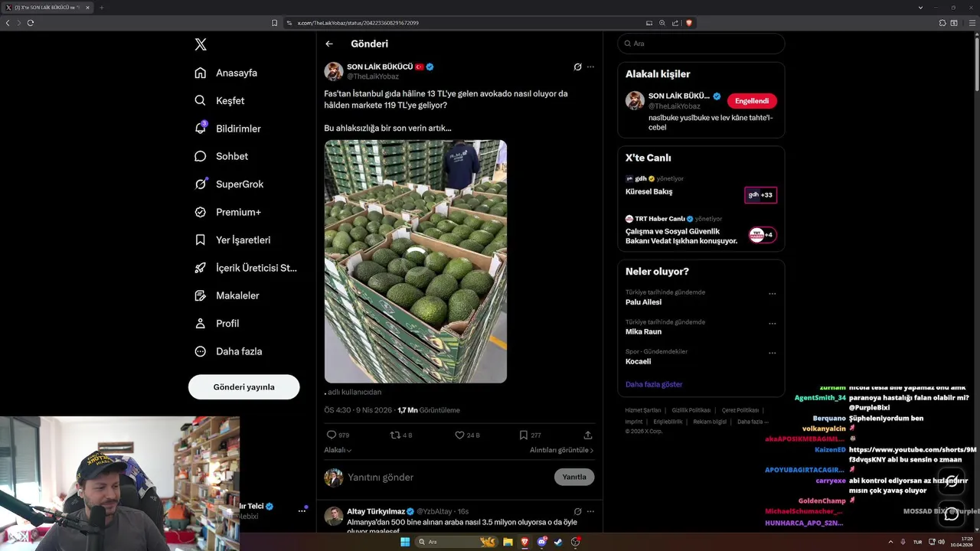Open the avocado crates photo
The width and height of the screenshot is (980, 551).
[416, 261]
